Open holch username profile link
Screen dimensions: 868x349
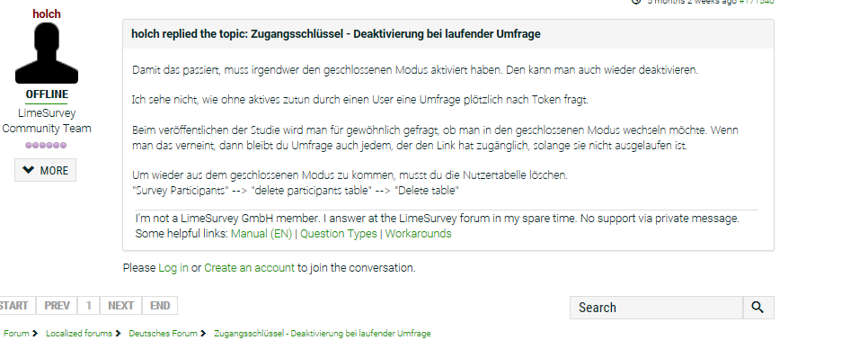[47, 13]
